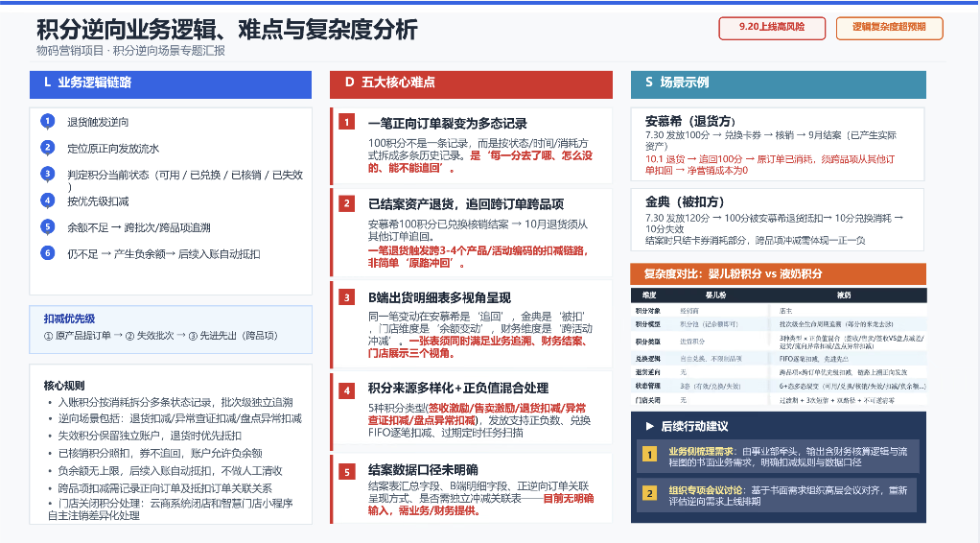
Task: Select the red 五大核心难点 header bar
Action: click(471, 84)
